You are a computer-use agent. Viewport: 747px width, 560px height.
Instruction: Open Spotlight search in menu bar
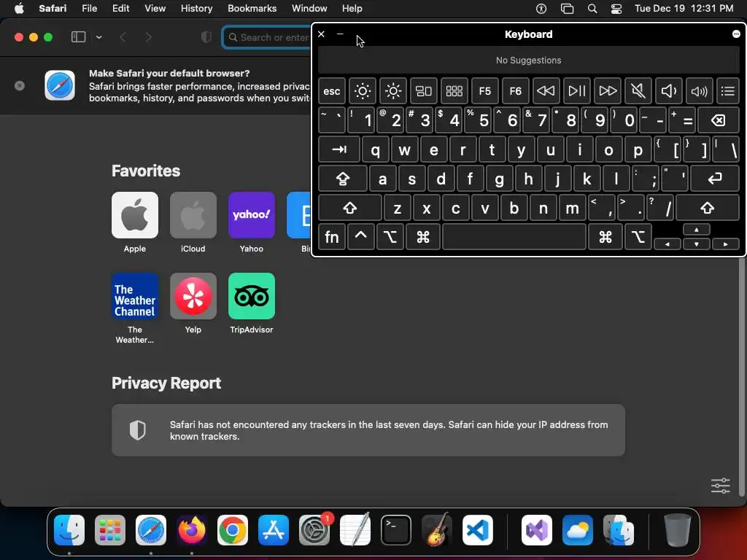pos(592,9)
